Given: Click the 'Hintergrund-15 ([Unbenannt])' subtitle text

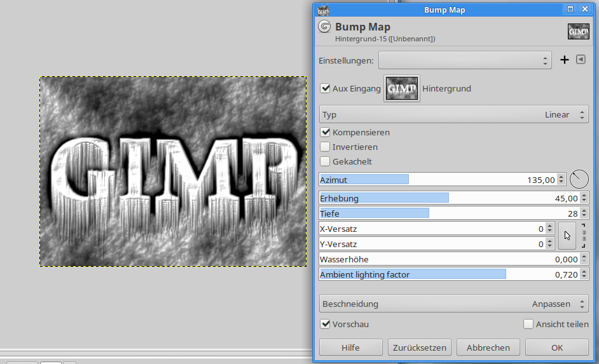Looking at the screenshot, I should (x=385, y=39).
